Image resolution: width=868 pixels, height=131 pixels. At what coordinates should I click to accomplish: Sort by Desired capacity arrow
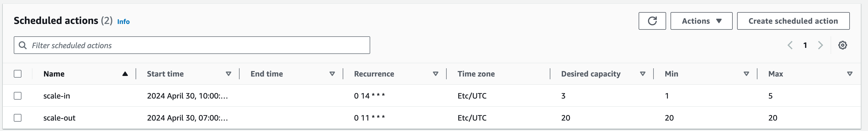coord(642,74)
